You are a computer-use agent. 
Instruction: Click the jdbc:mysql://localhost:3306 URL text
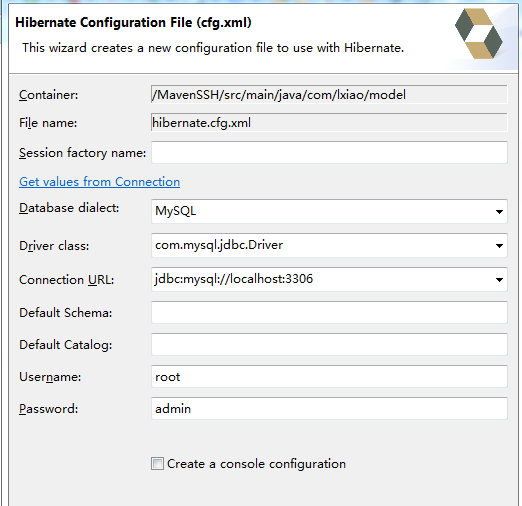[x=234, y=279]
